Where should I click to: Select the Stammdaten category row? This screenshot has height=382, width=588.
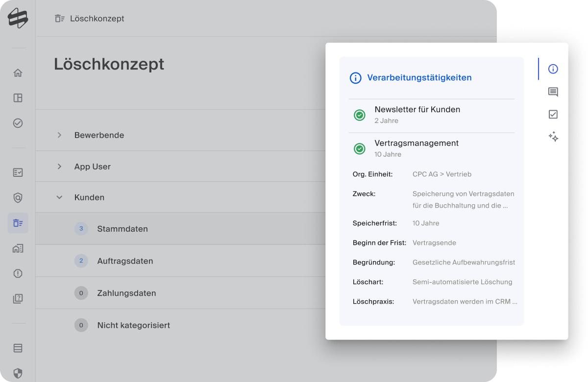tap(181, 229)
